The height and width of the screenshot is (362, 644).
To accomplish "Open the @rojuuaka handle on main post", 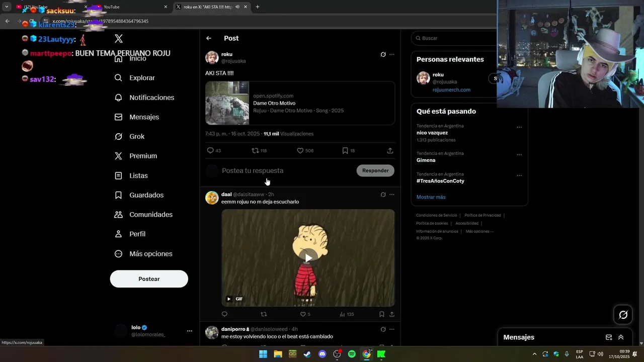I will 233,61.
